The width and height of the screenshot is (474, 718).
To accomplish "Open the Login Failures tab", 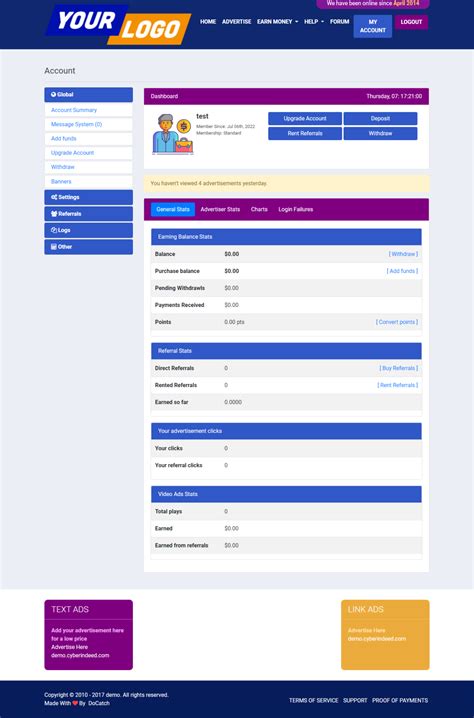I will click(x=296, y=209).
